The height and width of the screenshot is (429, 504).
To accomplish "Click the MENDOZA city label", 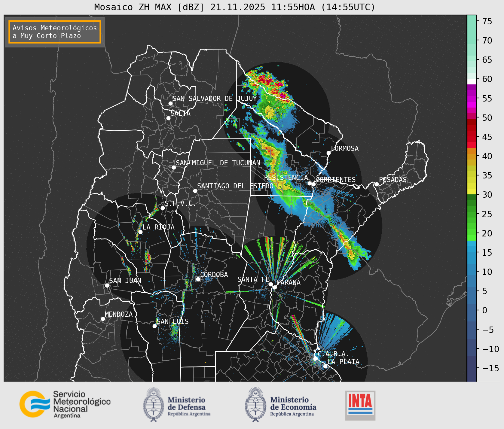I will (x=119, y=314).
